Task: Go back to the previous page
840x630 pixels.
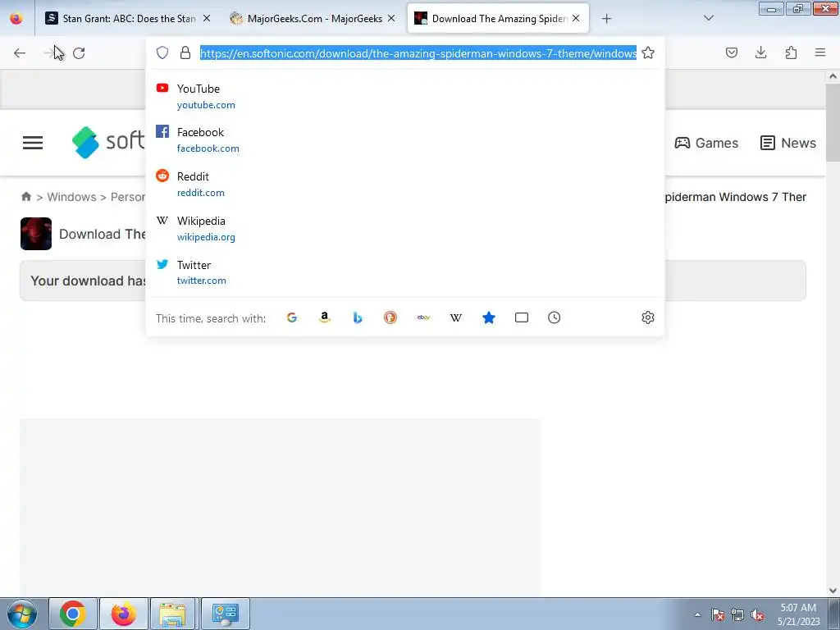Action: 20,53
